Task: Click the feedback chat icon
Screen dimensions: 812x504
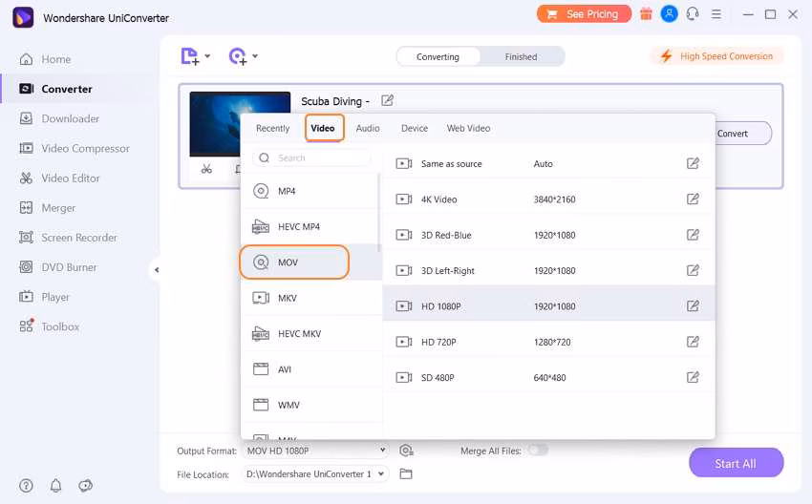Action: pyautogui.click(x=85, y=485)
